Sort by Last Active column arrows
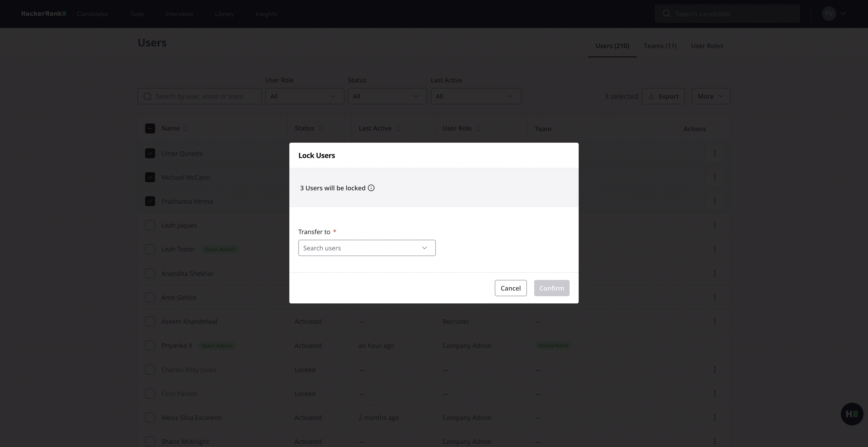Image resolution: width=868 pixels, height=447 pixels. pyautogui.click(x=398, y=128)
